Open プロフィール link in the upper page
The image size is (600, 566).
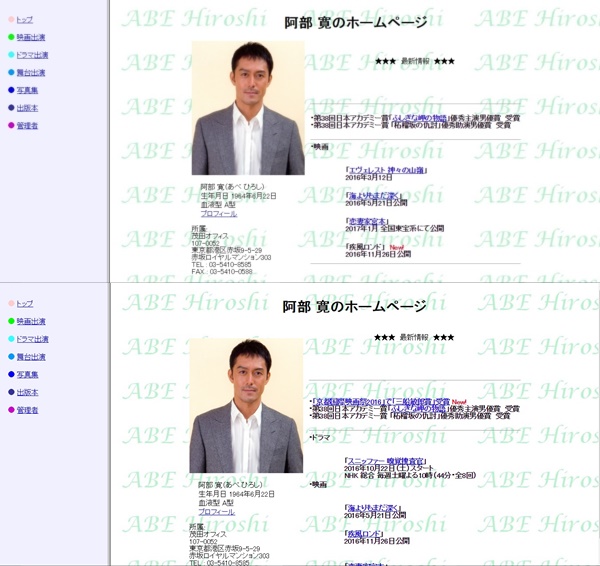tap(219, 214)
